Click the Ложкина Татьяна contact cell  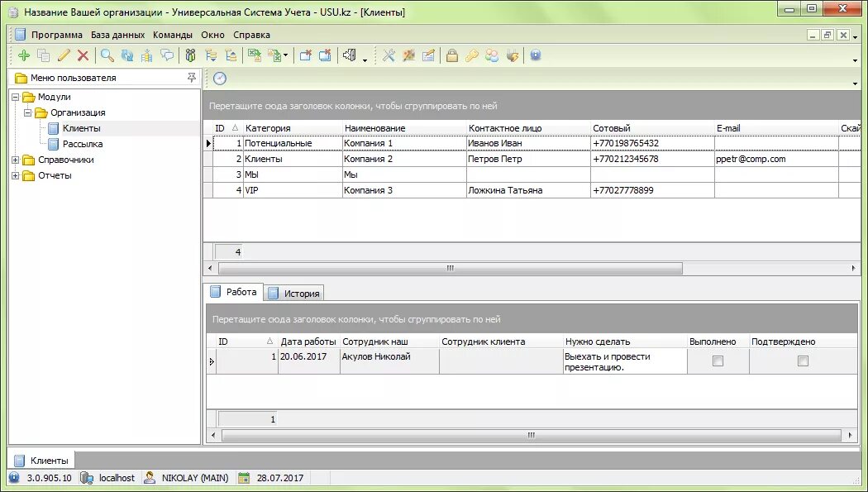coord(529,190)
